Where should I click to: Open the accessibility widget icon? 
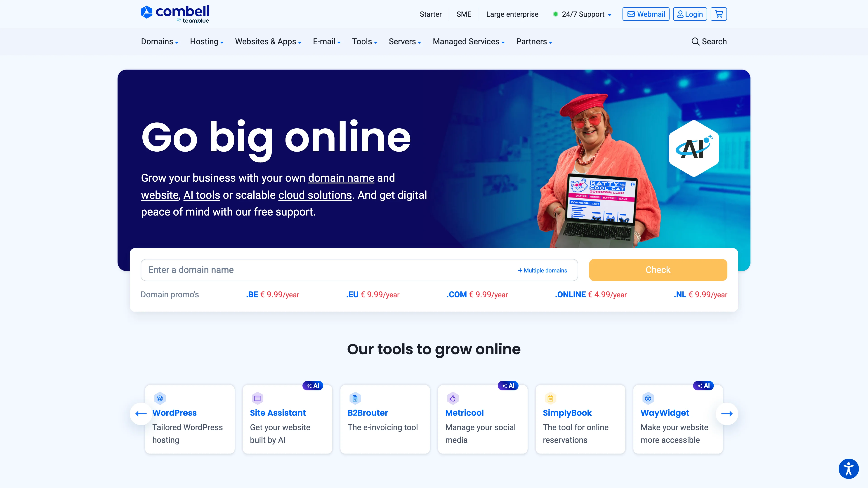849,469
